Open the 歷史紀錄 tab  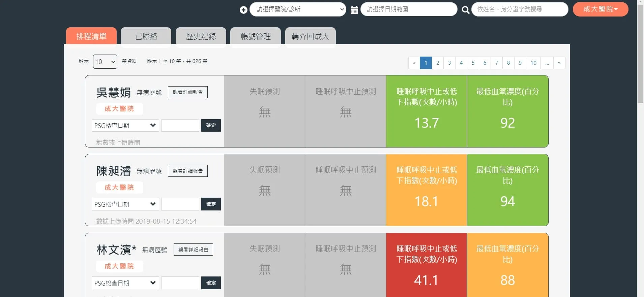(x=201, y=36)
